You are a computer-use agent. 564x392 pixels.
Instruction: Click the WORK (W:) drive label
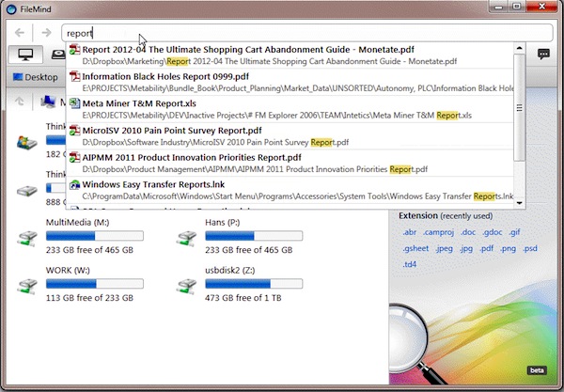coord(68,270)
